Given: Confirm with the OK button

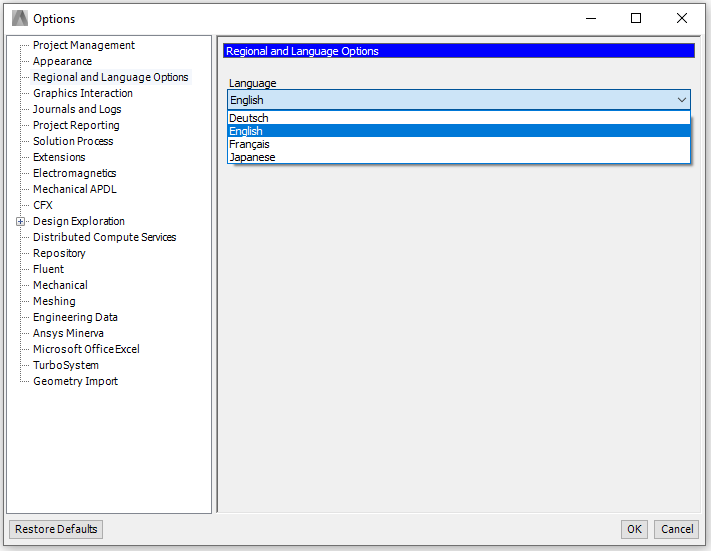Looking at the screenshot, I should point(634,529).
